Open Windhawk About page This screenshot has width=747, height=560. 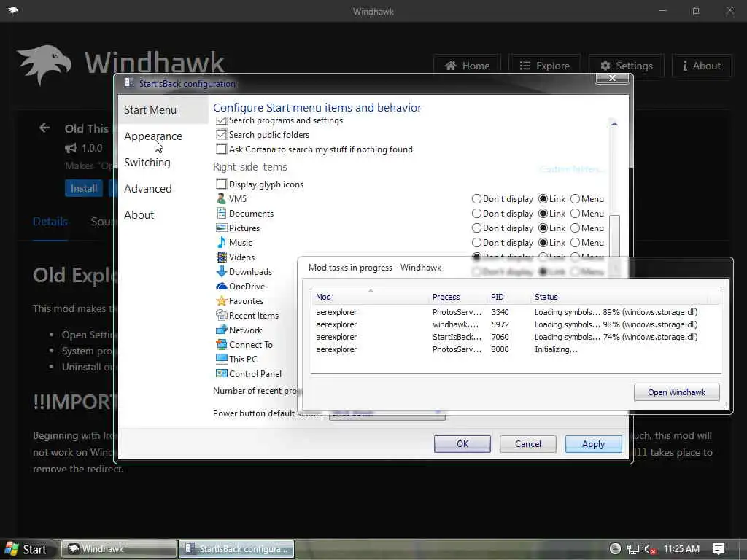pos(702,66)
